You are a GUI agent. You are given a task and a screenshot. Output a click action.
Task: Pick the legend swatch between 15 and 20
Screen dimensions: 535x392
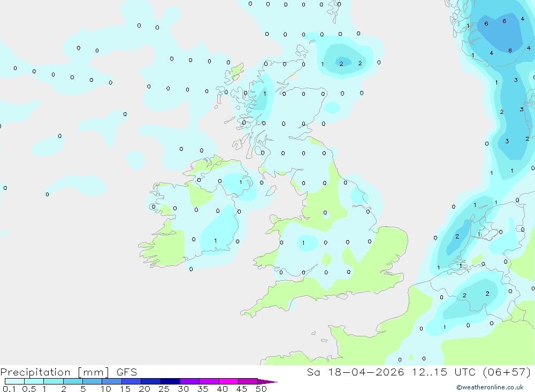click(131, 381)
